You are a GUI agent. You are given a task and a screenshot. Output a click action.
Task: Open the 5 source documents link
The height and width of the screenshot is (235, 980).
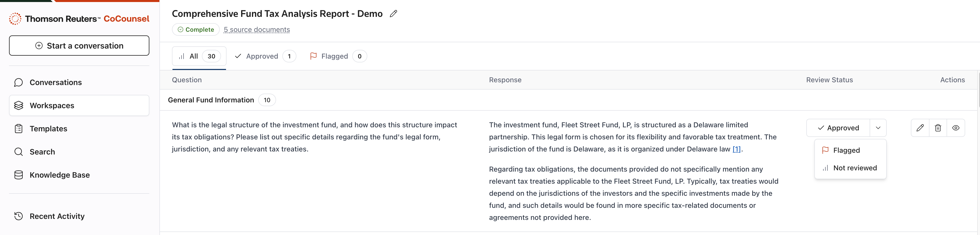tap(257, 30)
